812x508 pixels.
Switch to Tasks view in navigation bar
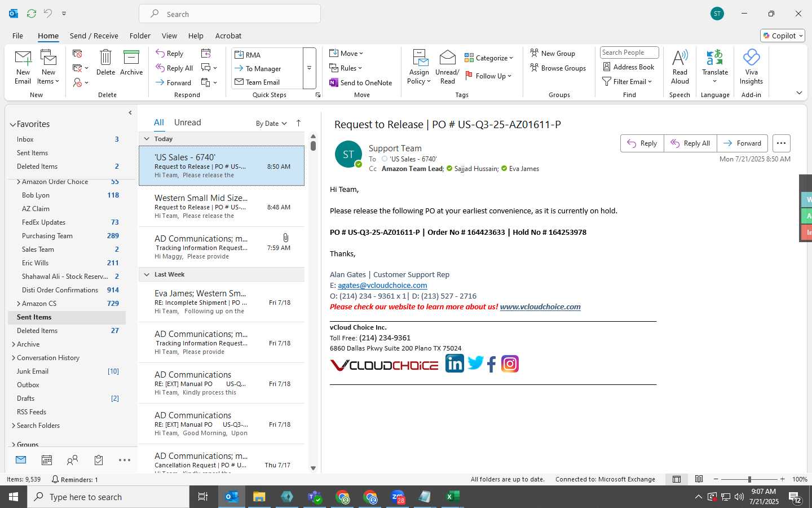tap(99, 461)
